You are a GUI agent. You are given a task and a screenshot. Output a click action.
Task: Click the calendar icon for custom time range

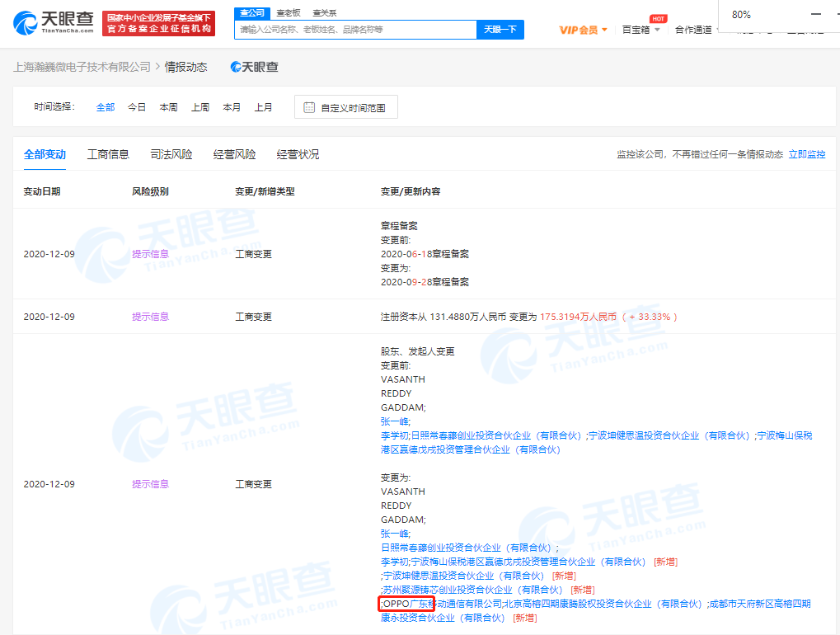pyautogui.click(x=309, y=107)
